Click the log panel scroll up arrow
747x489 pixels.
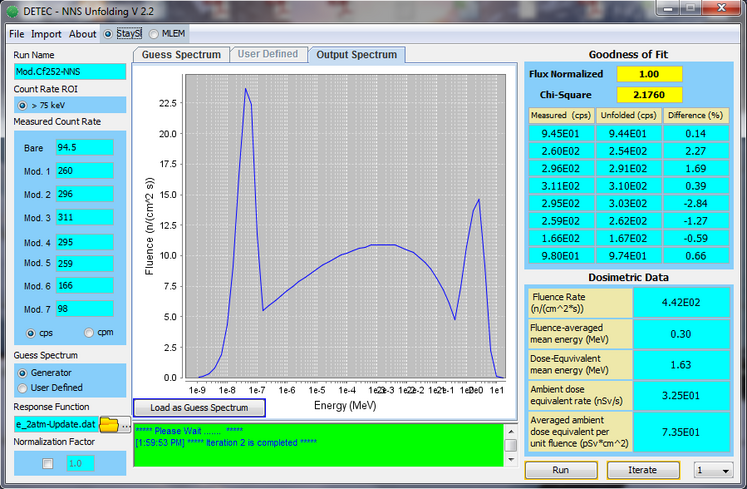[511, 431]
